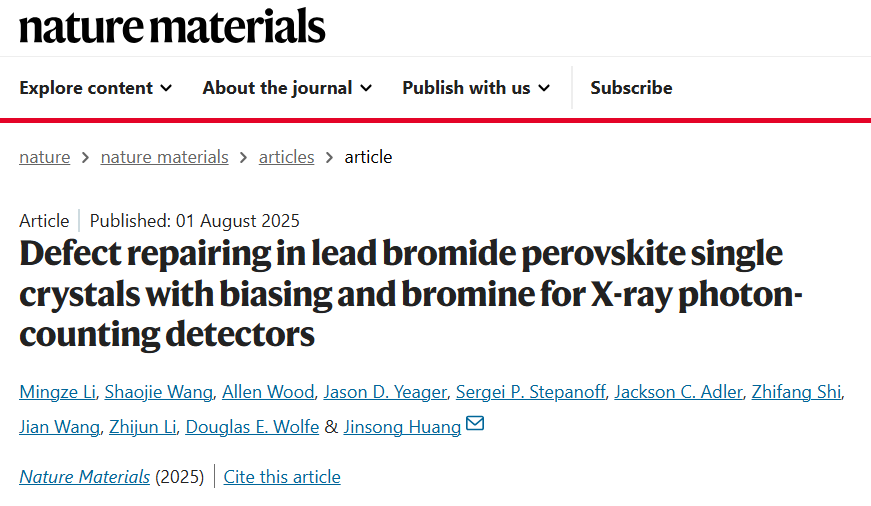Click the Subscribe link
Viewport: 871px width, 506px height.
point(631,88)
